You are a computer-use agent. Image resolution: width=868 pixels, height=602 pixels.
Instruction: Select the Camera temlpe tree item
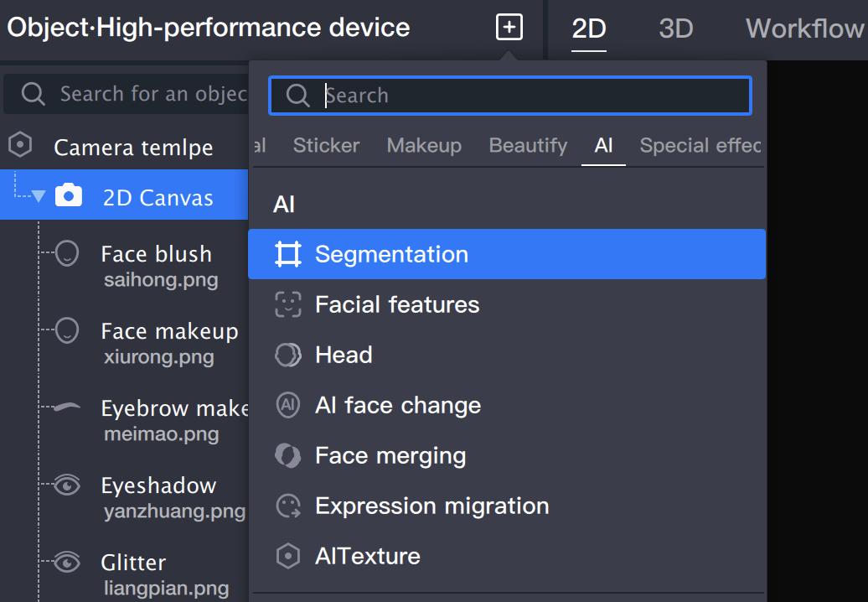133,148
